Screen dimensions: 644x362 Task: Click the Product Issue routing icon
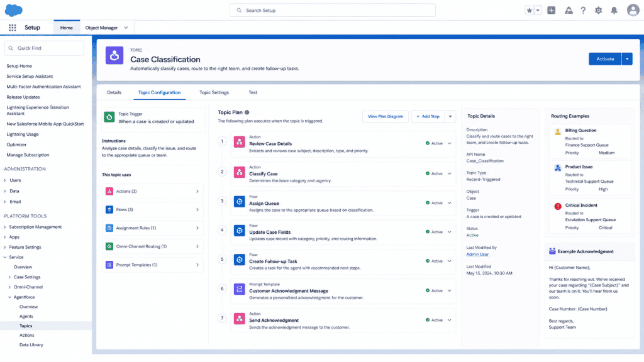click(x=558, y=168)
